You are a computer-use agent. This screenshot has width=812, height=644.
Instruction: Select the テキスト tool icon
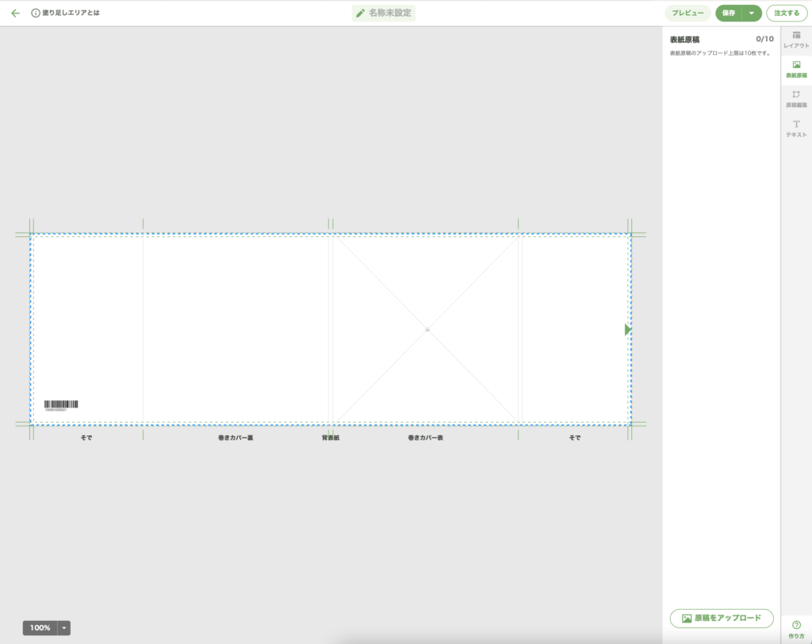pyautogui.click(x=796, y=128)
